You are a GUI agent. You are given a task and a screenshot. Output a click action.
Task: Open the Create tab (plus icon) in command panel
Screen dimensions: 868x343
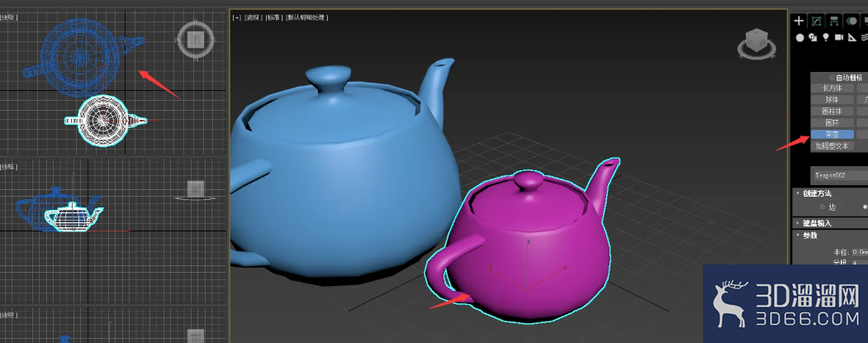coord(799,21)
